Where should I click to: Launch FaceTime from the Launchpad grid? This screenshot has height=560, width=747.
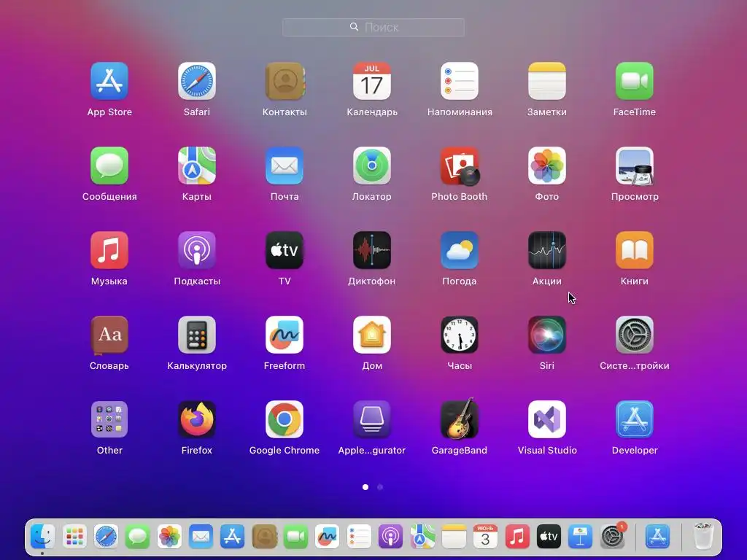point(634,81)
